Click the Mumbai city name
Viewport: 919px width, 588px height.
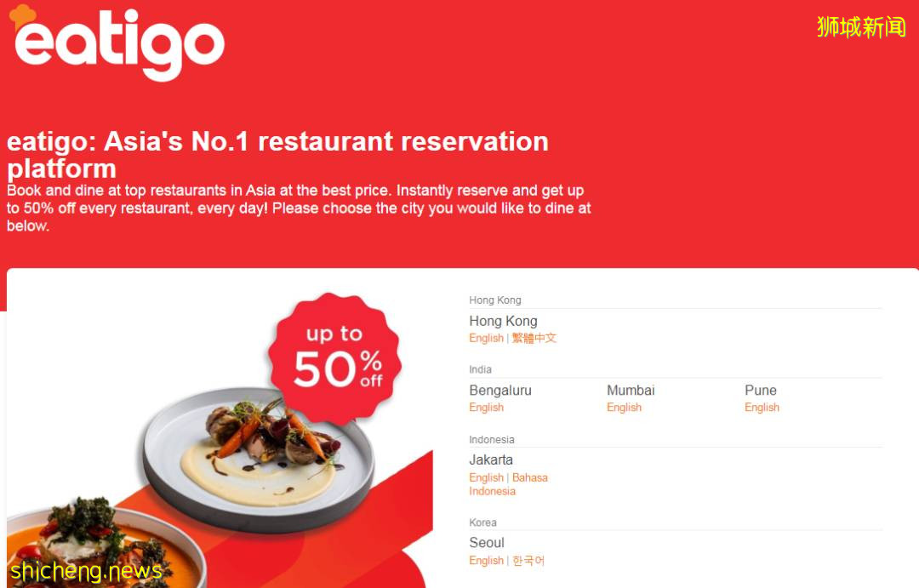tap(631, 391)
